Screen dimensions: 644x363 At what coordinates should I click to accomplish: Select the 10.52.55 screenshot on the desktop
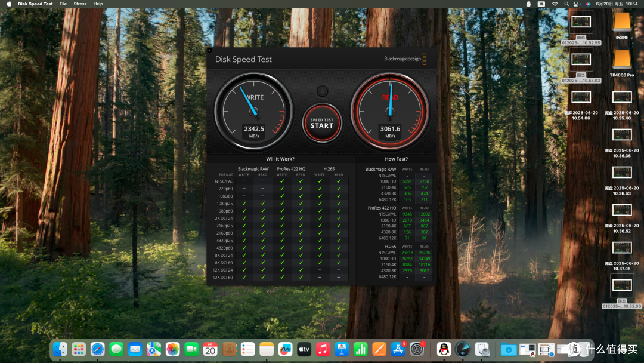[581, 28]
